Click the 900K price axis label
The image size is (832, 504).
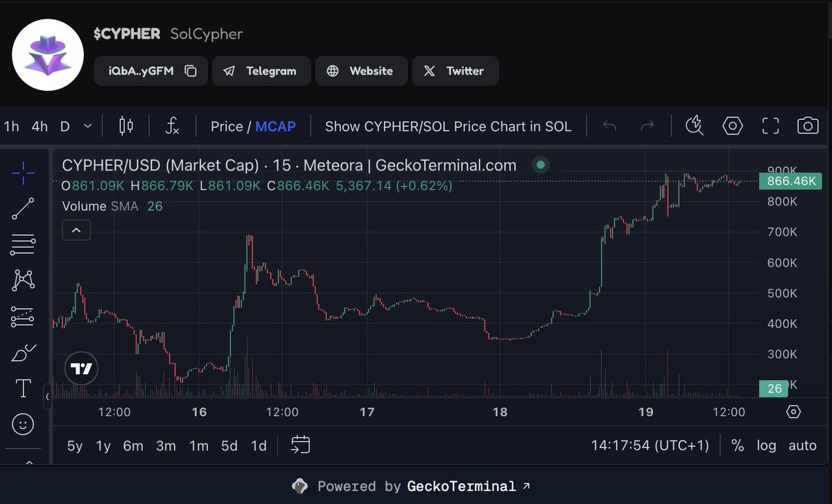[x=781, y=171]
